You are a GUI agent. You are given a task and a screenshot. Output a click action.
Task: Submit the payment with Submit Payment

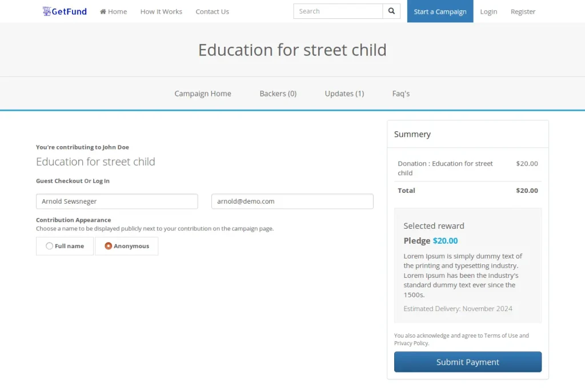point(468,362)
